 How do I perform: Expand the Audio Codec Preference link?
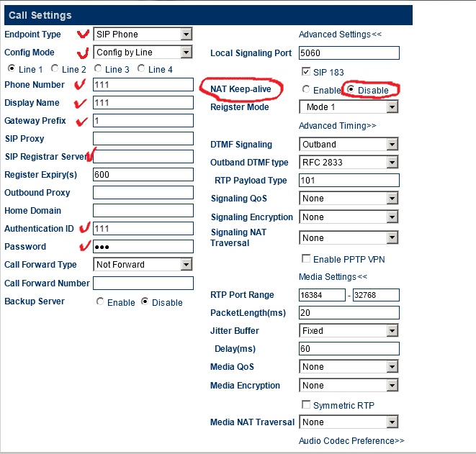coord(351,440)
